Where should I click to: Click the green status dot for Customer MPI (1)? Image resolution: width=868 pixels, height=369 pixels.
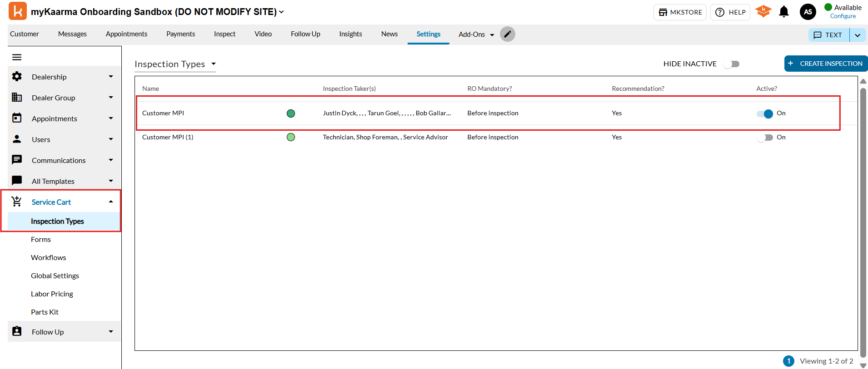tap(291, 137)
